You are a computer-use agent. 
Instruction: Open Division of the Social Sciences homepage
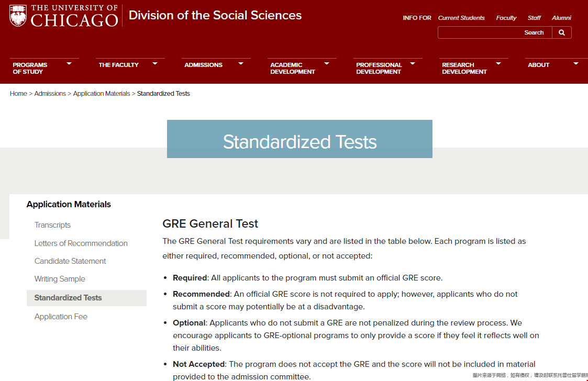[x=215, y=15]
